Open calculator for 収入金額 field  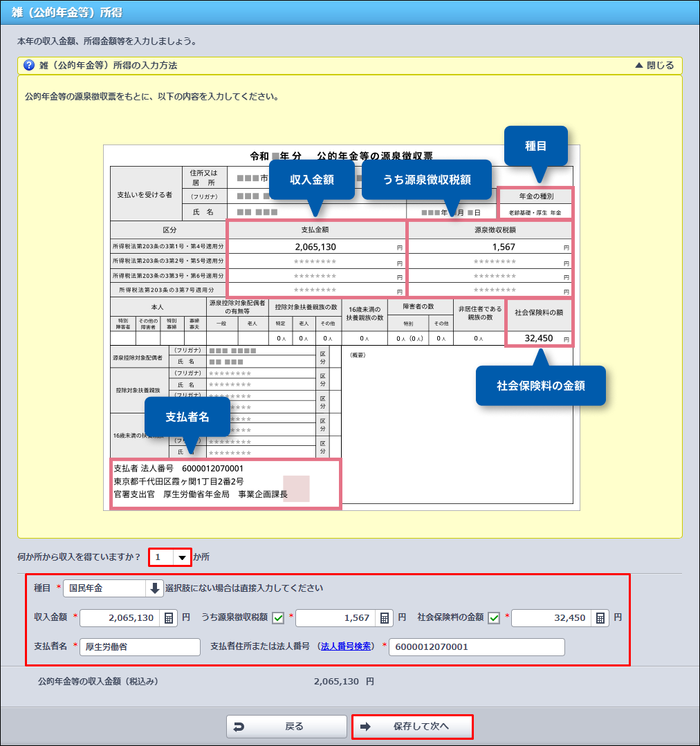point(168,618)
